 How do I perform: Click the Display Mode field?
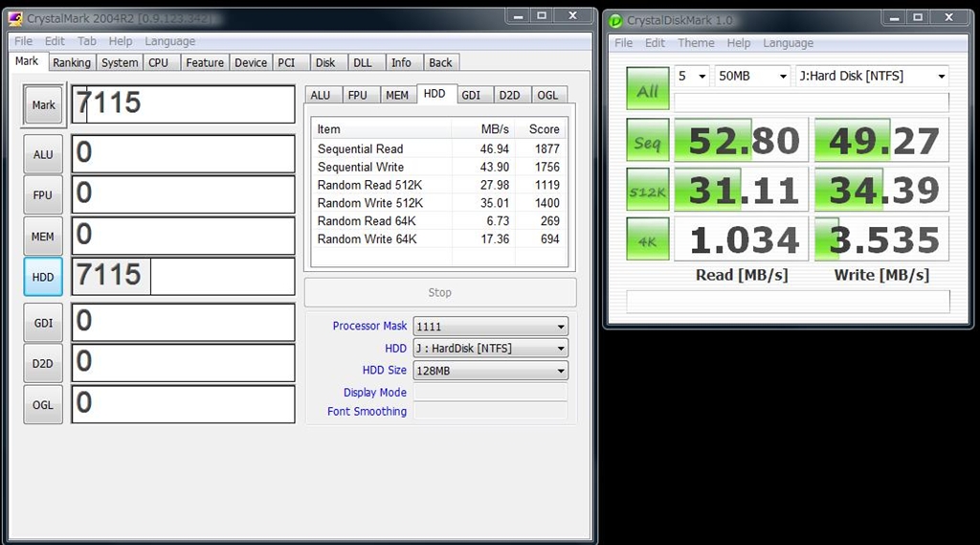click(491, 393)
